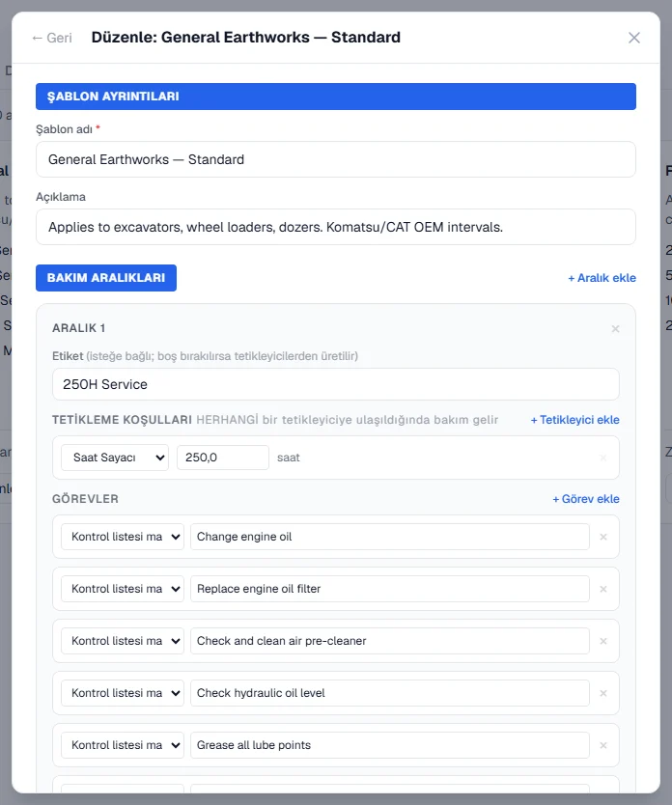
Task: Edit the Change engine oil task text
Action: (390, 537)
